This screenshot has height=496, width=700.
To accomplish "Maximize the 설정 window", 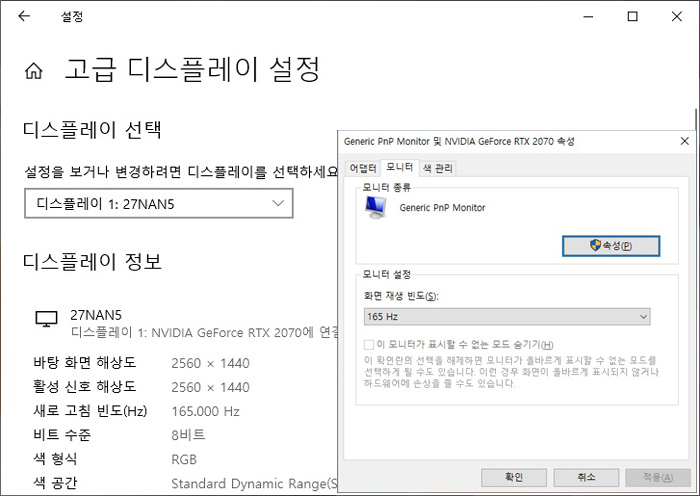I will pyautogui.click(x=632, y=17).
